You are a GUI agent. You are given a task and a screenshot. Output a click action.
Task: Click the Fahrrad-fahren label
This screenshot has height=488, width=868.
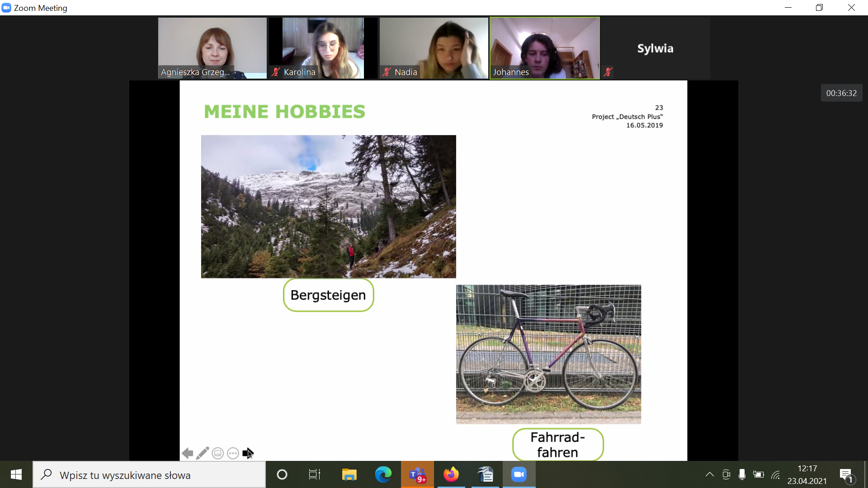[558, 445]
